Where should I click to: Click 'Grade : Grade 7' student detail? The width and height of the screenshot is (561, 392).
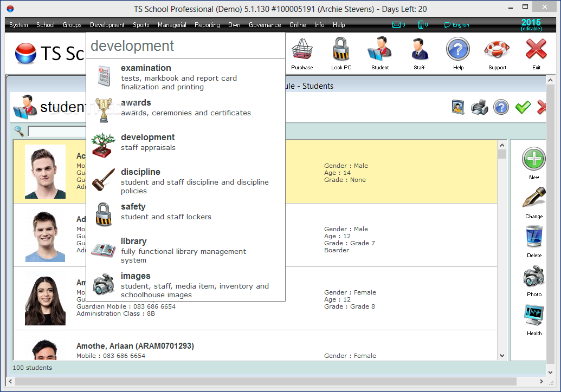click(x=350, y=243)
